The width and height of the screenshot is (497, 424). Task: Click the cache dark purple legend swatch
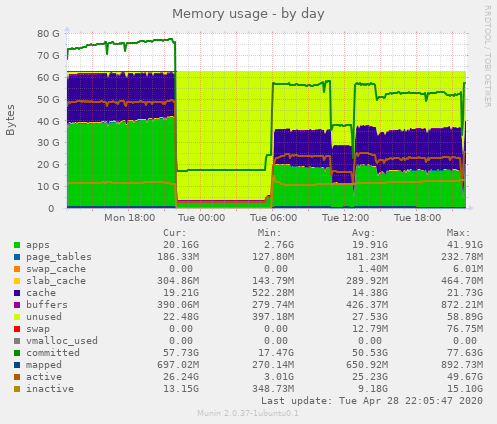click(x=17, y=293)
